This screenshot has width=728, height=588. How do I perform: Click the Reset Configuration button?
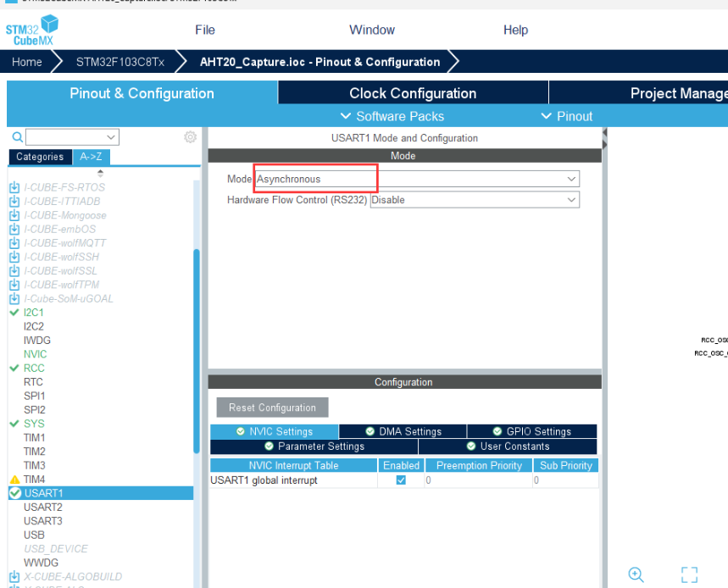tap(273, 408)
